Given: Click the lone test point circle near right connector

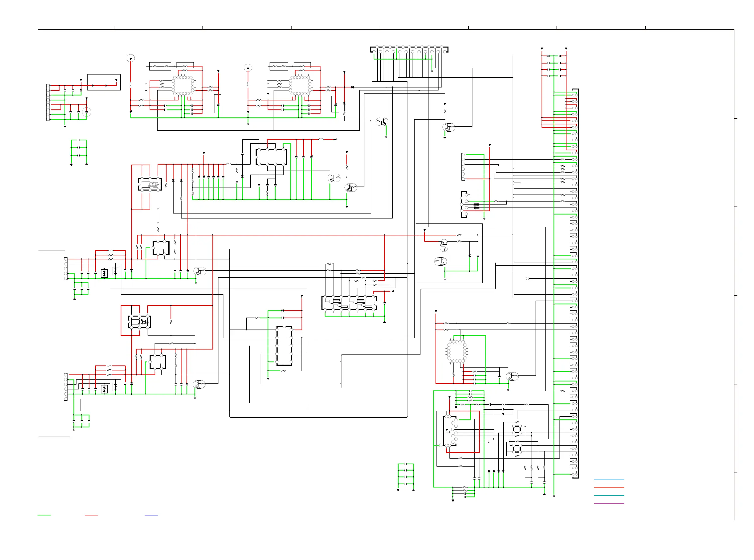Looking at the screenshot, I should [x=527, y=278].
